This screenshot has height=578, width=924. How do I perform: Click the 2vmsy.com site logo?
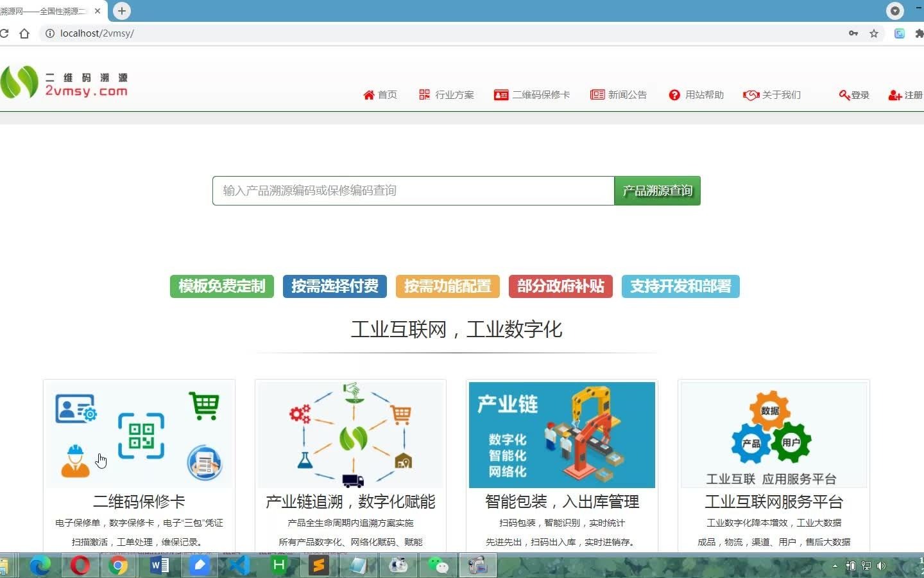pos(64,82)
